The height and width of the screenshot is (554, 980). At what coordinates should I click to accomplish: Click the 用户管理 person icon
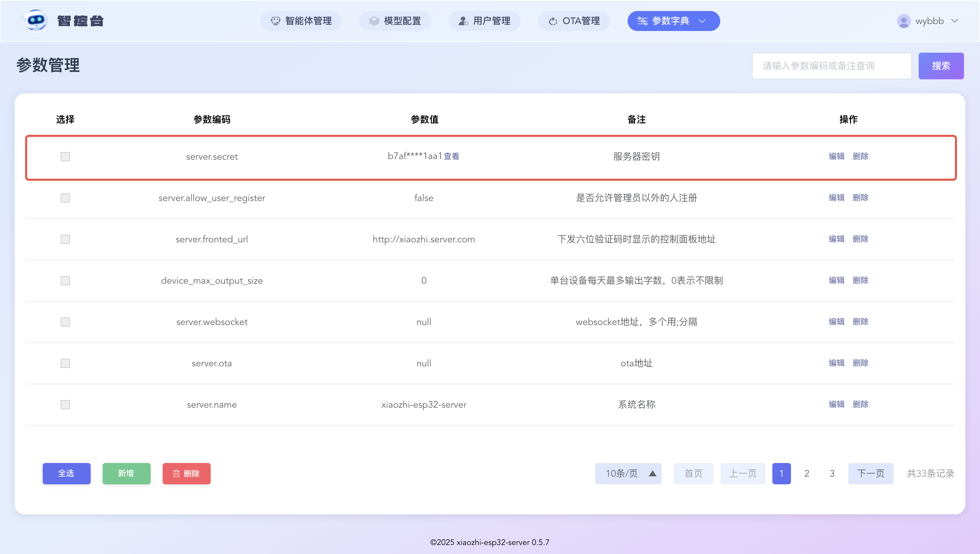click(463, 21)
